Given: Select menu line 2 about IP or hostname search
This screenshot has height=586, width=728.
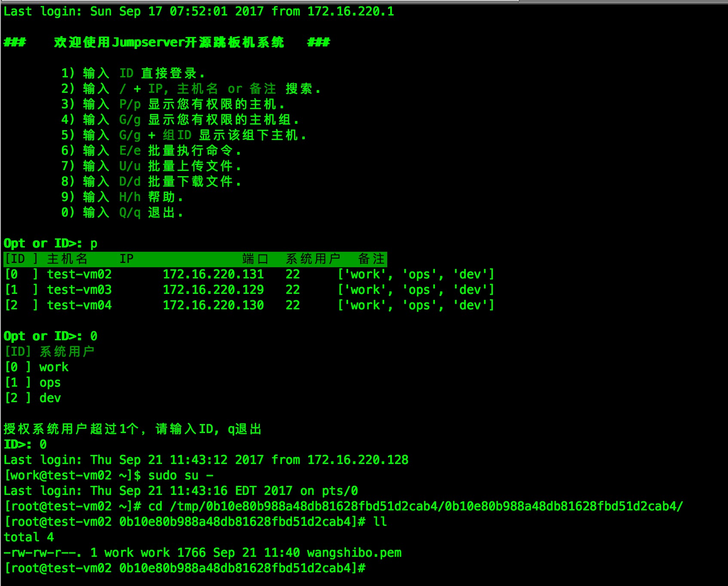Looking at the screenshot, I should pyautogui.click(x=191, y=89).
